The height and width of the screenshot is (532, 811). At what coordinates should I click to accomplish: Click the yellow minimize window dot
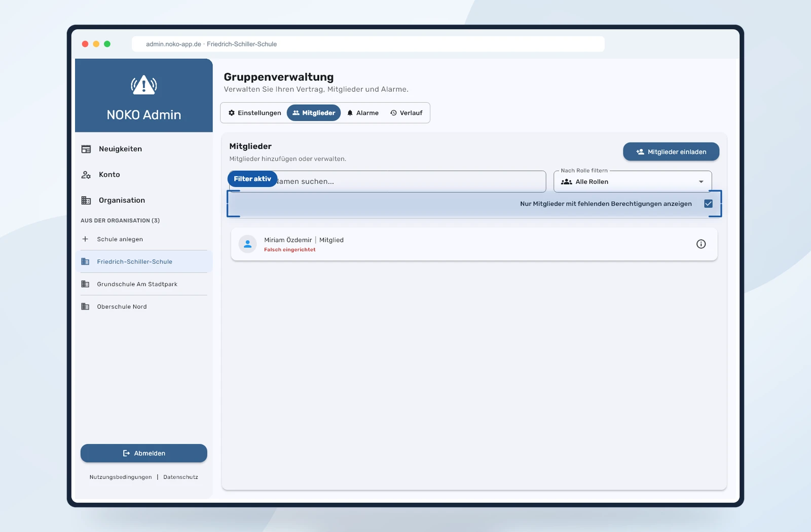(96, 44)
